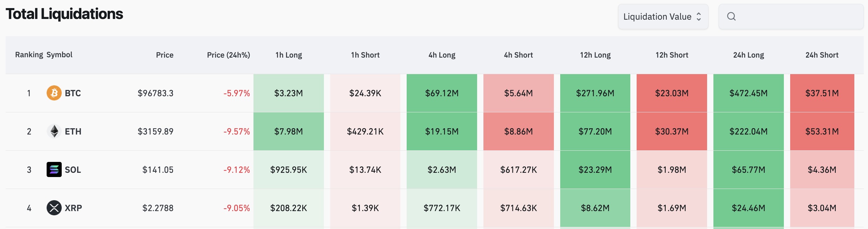The image size is (868, 229).
Task: Sort by Price (24h%) column header
Action: pyautogui.click(x=228, y=55)
